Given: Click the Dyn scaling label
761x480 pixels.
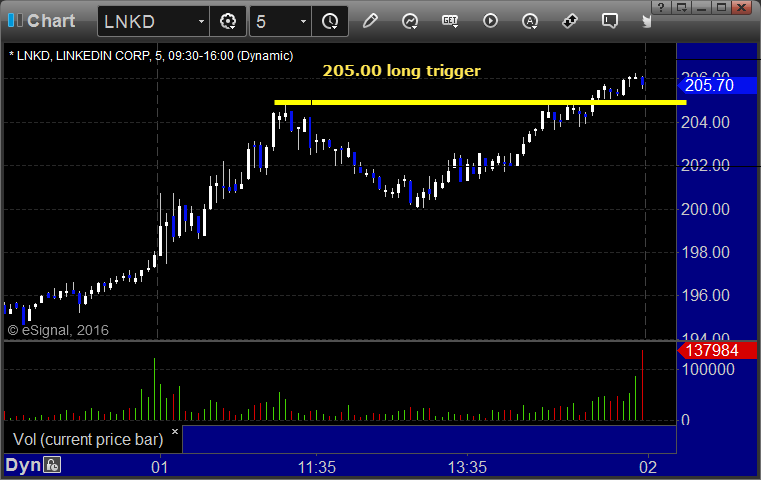Looking at the screenshot, I should pyautogui.click(x=23, y=464).
